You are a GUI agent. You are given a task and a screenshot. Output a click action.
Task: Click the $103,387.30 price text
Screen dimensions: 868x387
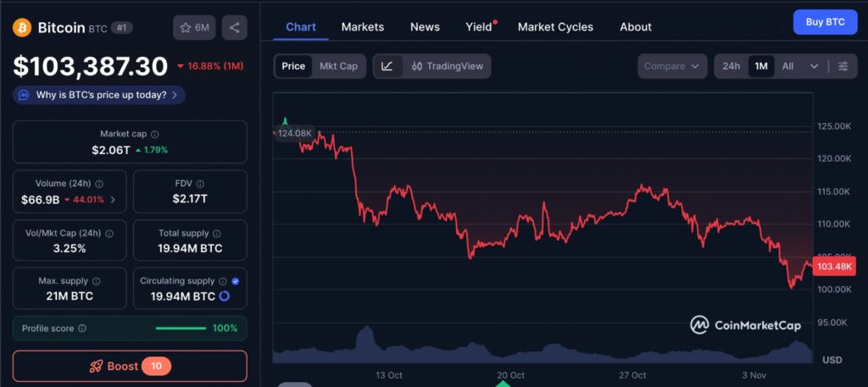click(x=90, y=66)
